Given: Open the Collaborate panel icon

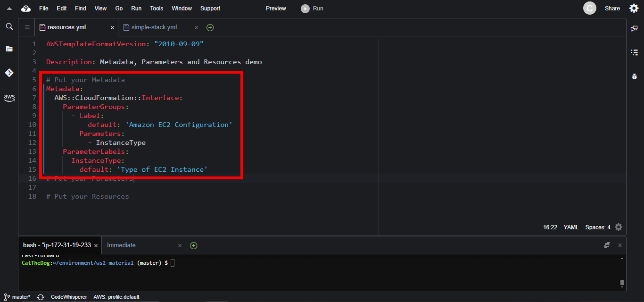Looking at the screenshot, I should (634, 28).
